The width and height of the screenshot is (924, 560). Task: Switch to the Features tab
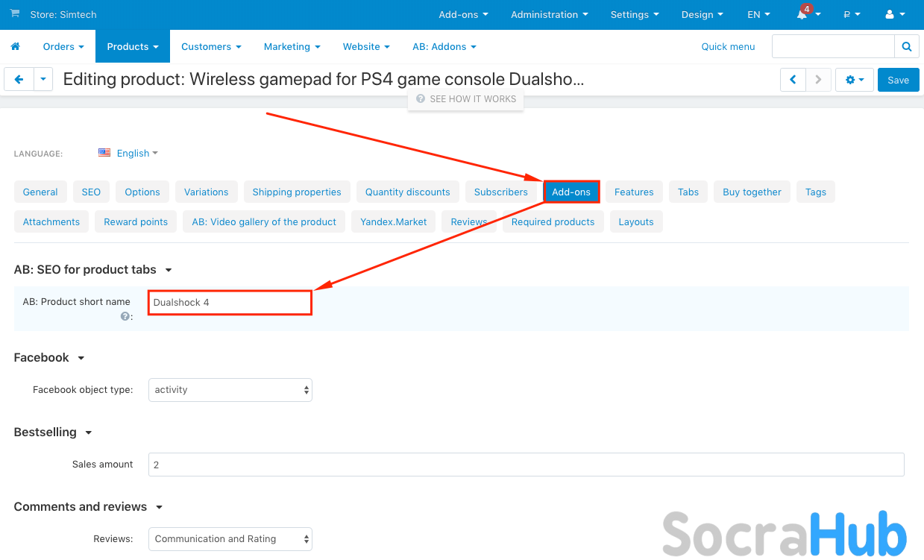(634, 192)
